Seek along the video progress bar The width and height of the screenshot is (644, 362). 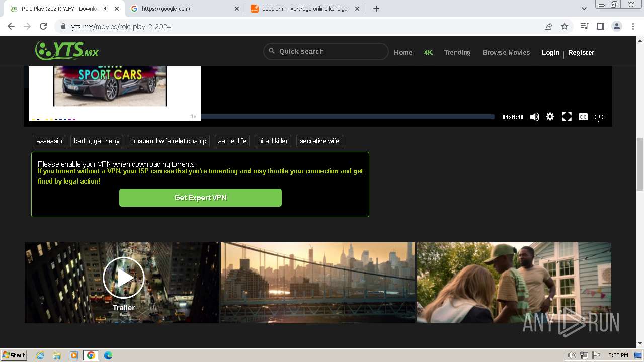(348, 117)
